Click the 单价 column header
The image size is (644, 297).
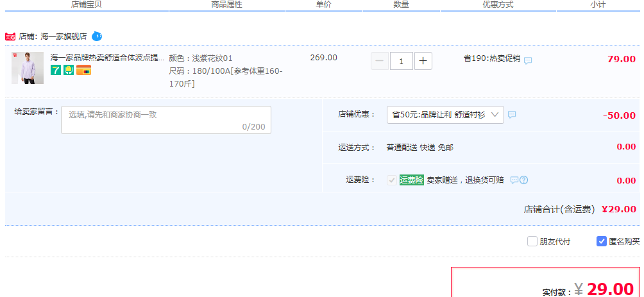tap(323, 4)
